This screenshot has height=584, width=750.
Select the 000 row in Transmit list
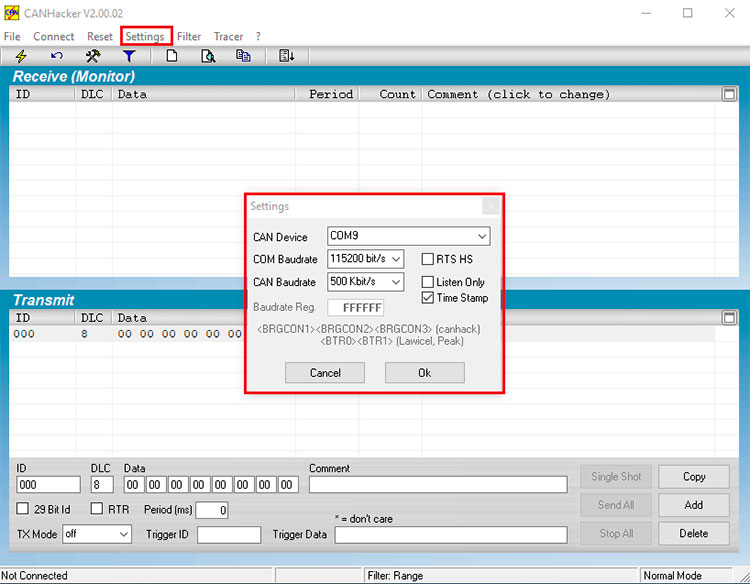click(x=362, y=334)
